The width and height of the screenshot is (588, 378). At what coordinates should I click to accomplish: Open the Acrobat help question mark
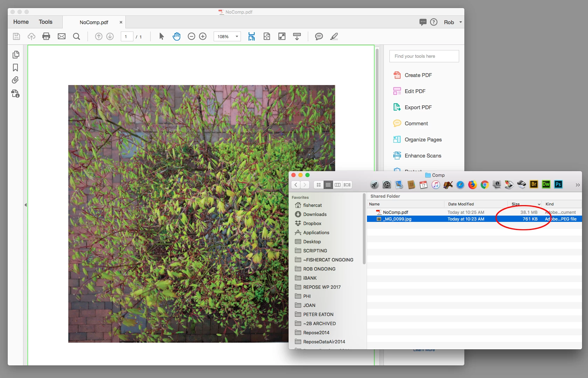434,22
